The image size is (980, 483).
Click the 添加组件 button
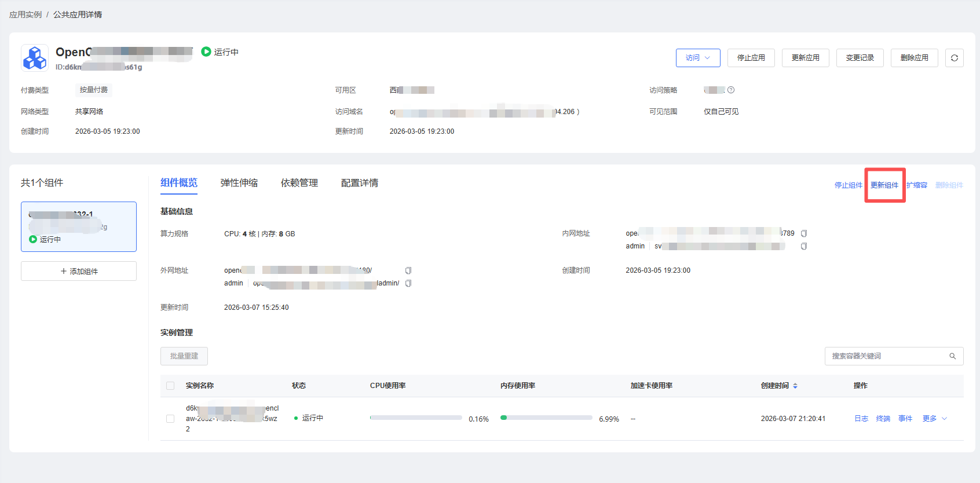[79, 271]
